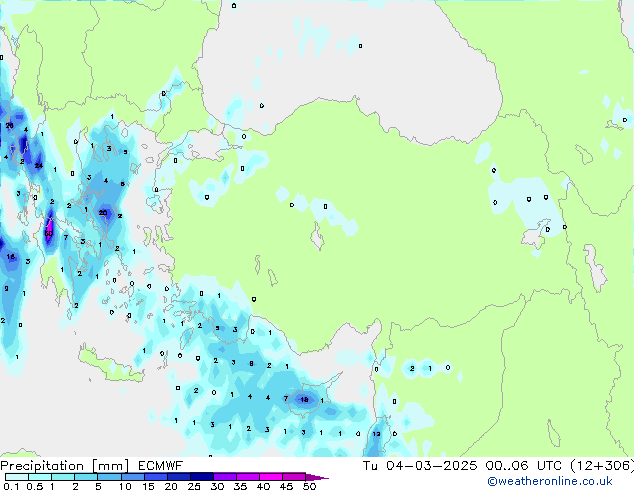Click the '40' legend scale label
Image resolution: width=634 pixels, height=490 pixels.
(263, 486)
